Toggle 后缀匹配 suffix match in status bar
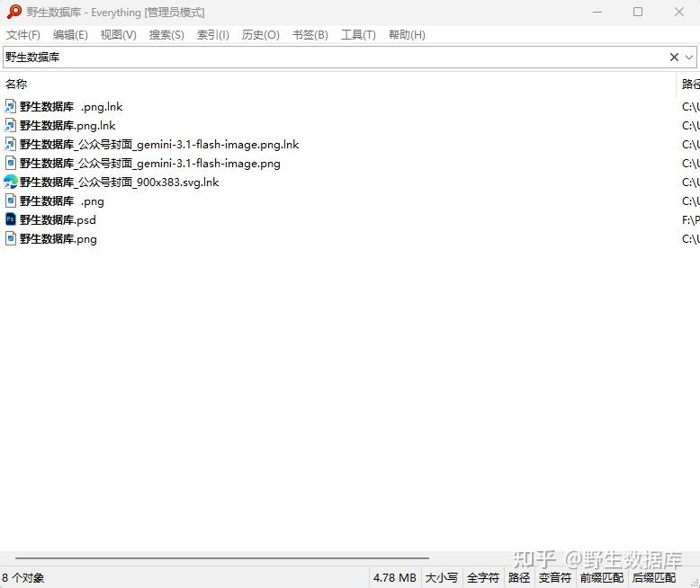 click(x=654, y=578)
